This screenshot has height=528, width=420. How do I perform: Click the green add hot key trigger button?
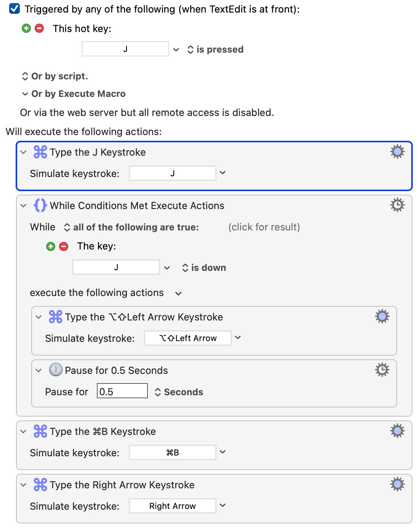point(26,28)
